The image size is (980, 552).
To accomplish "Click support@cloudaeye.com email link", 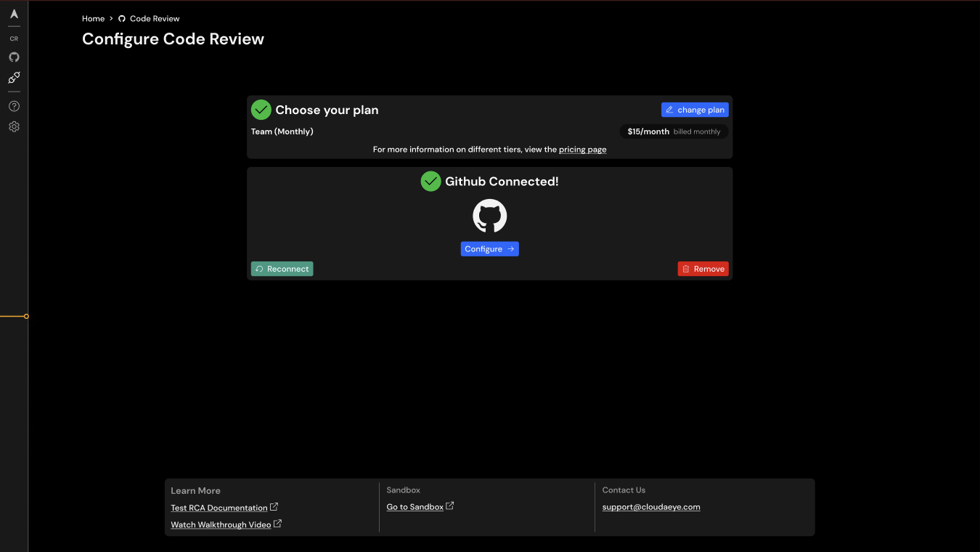I will click(651, 507).
